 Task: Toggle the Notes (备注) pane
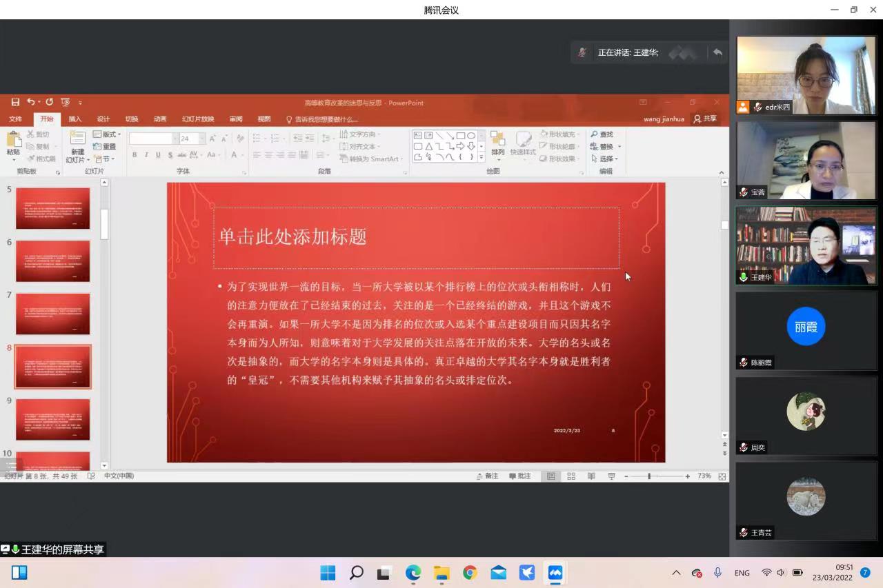487,476
